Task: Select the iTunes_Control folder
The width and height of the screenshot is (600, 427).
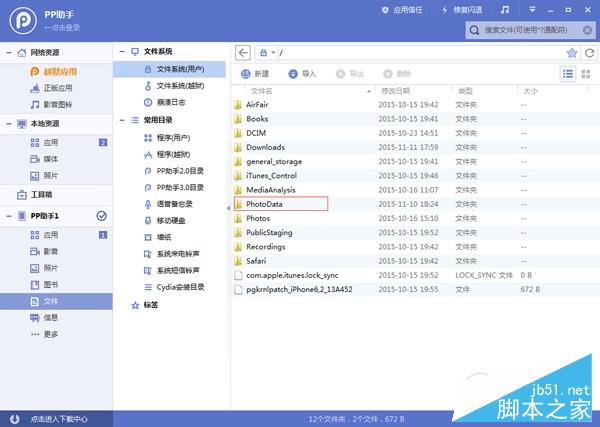Action: pos(271,176)
